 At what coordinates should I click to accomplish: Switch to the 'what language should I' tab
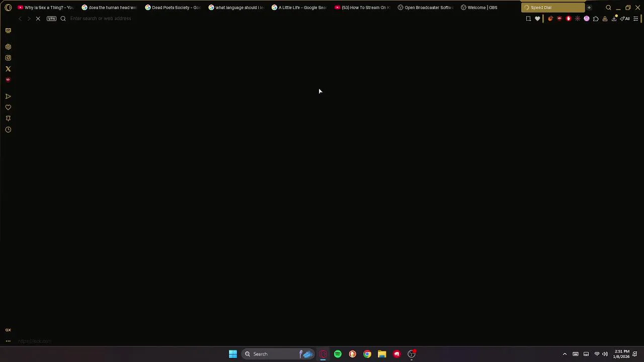pos(236,8)
